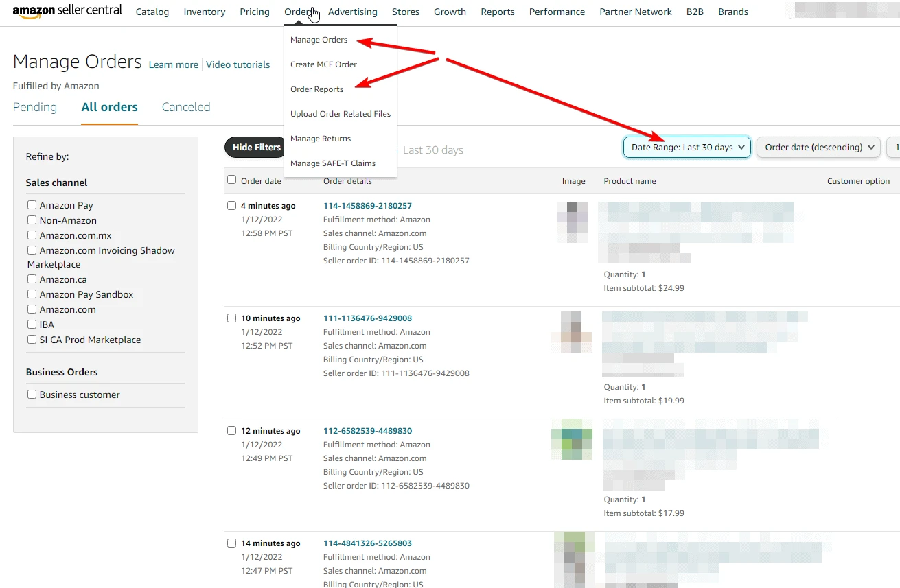Screen dimensions: 900x588
Task: Open the Order date (descending) sort dropdown
Action: click(818, 147)
